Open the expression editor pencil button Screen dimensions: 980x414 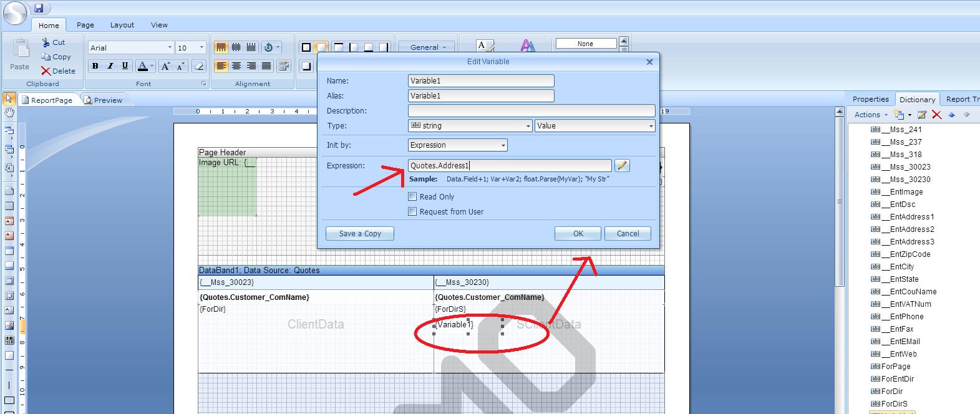[x=622, y=165]
